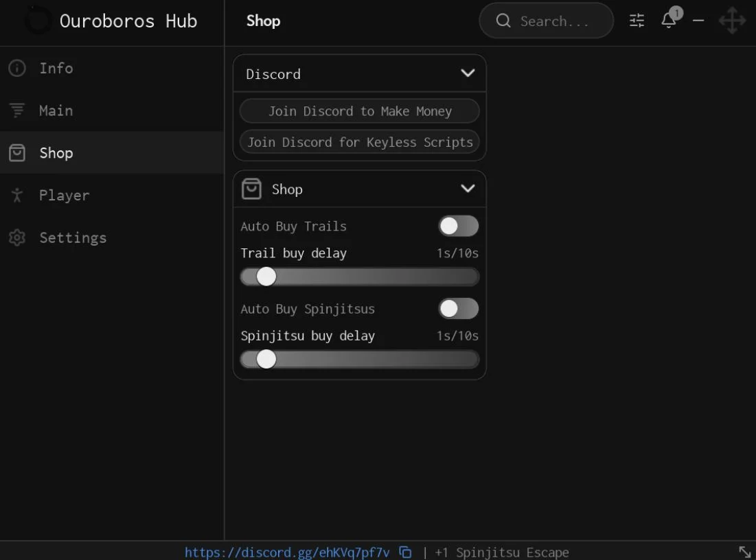Click the Search input field
The height and width of the screenshot is (560, 756).
547,21
